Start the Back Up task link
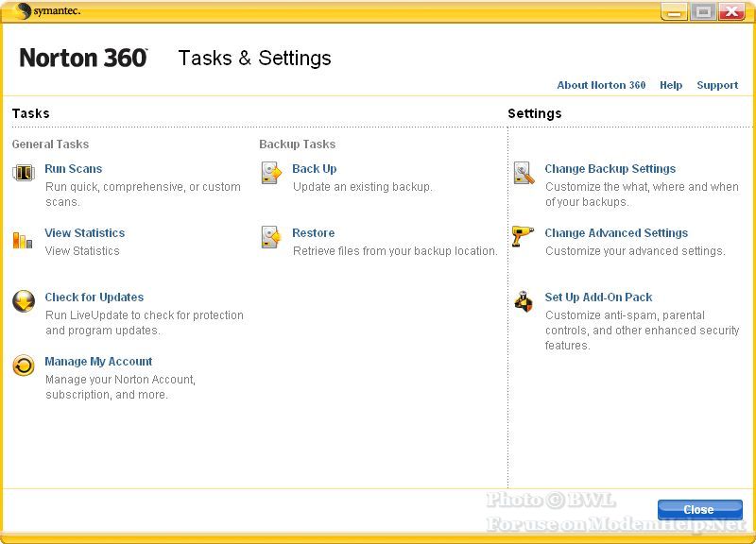This screenshot has width=756, height=544. click(x=315, y=169)
